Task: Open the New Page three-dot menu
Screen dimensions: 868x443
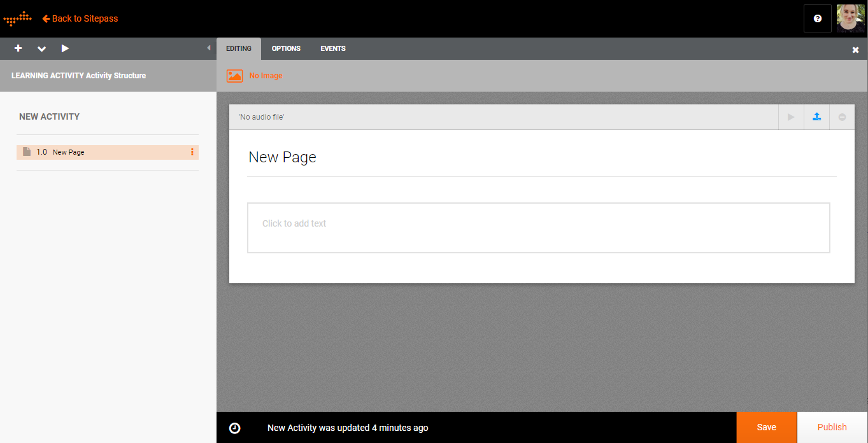Action: pos(192,152)
